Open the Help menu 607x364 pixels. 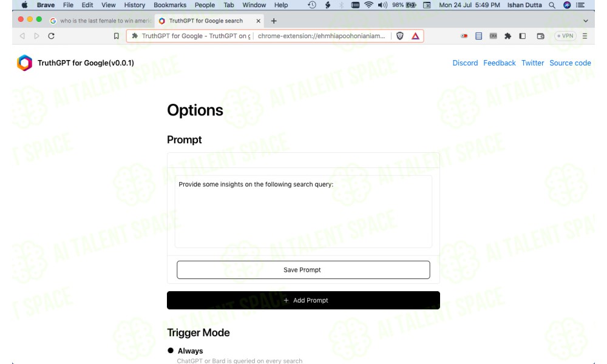[281, 5]
